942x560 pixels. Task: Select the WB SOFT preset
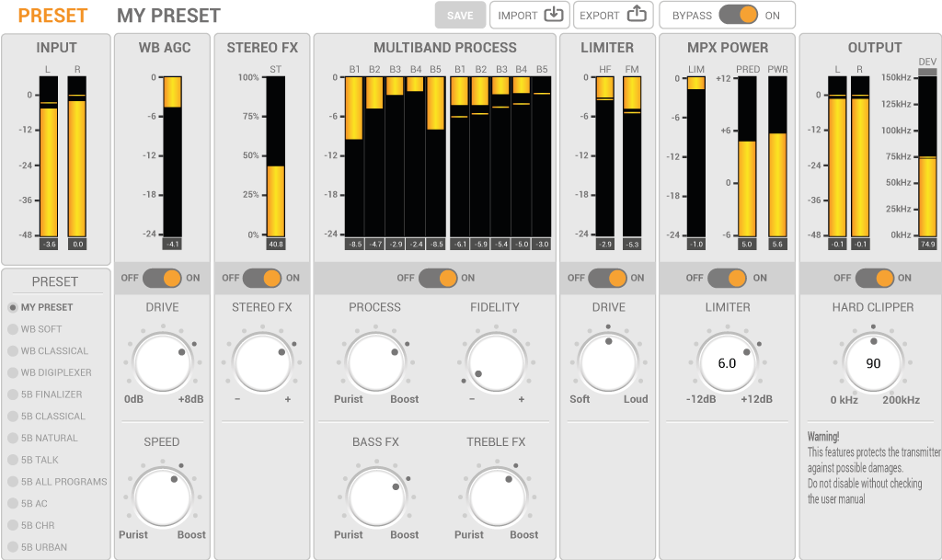(41, 329)
